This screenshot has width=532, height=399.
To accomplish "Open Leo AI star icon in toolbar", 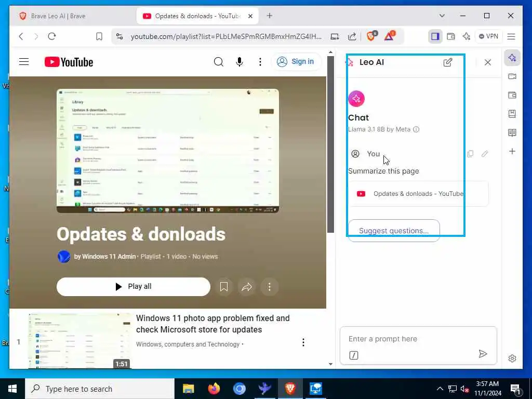I will click(467, 36).
